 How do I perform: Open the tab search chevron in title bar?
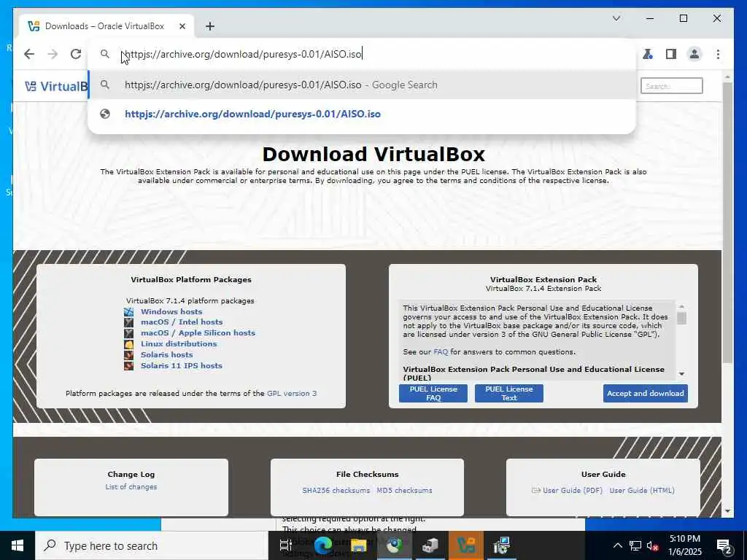pos(616,18)
